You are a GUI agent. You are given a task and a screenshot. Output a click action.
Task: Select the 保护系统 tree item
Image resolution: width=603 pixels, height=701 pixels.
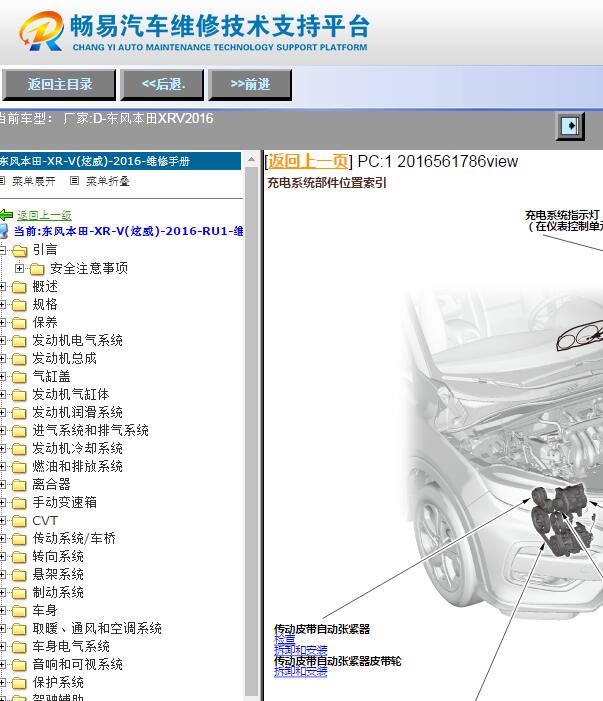58,682
